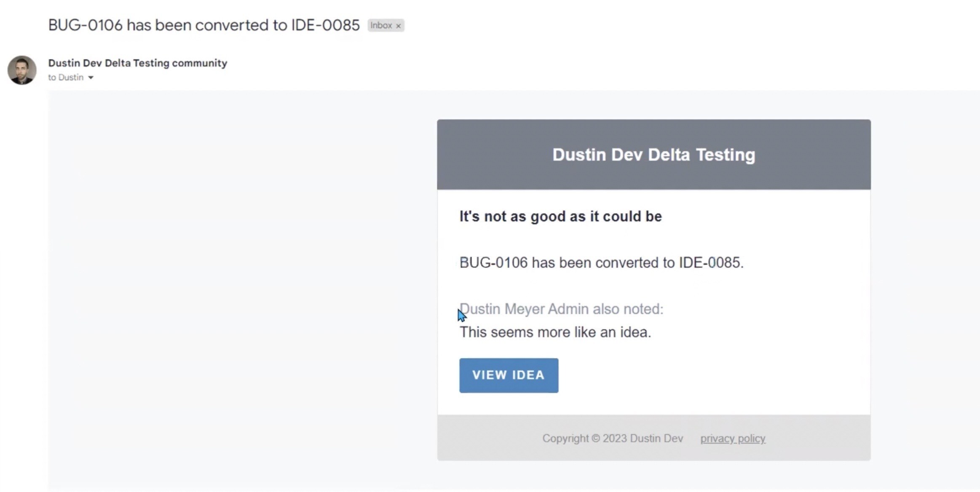The width and height of the screenshot is (980, 492).
Task: Click 'IDE-0085.' in the email body sentence
Action: point(711,263)
